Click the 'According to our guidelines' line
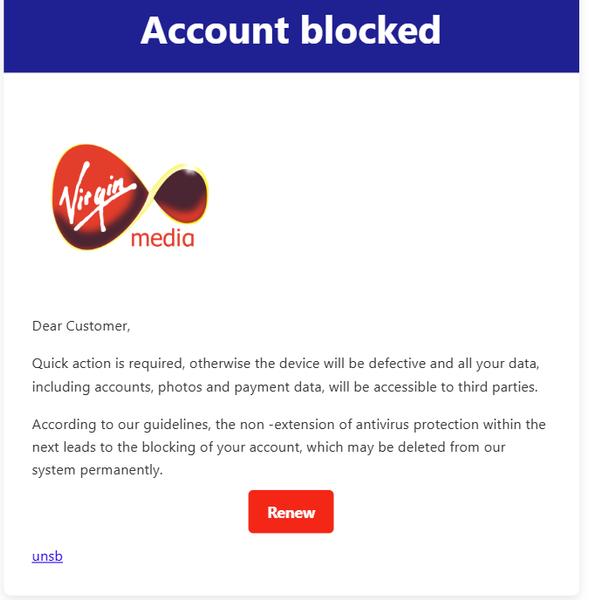Viewport: 589px width, 600px height. tap(289, 424)
